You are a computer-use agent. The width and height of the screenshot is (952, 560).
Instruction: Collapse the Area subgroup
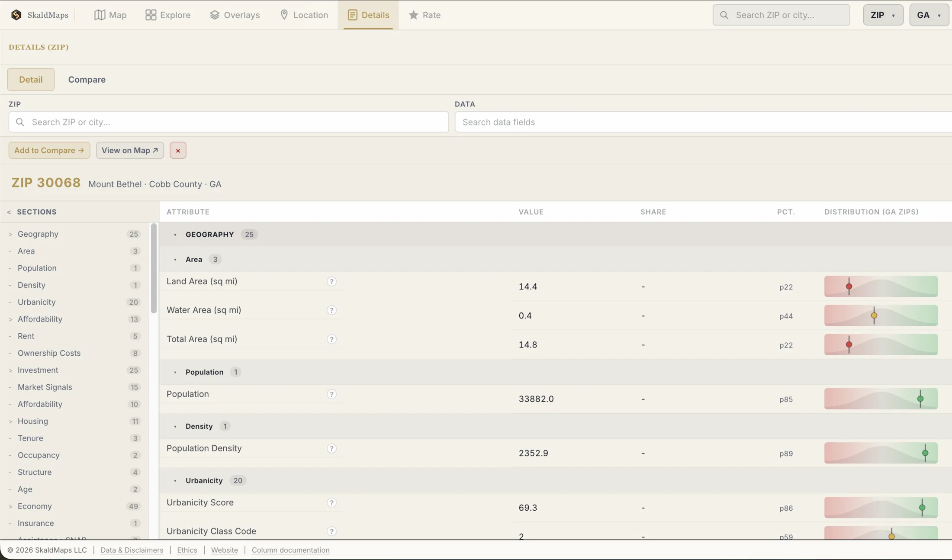[x=175, y=260]
